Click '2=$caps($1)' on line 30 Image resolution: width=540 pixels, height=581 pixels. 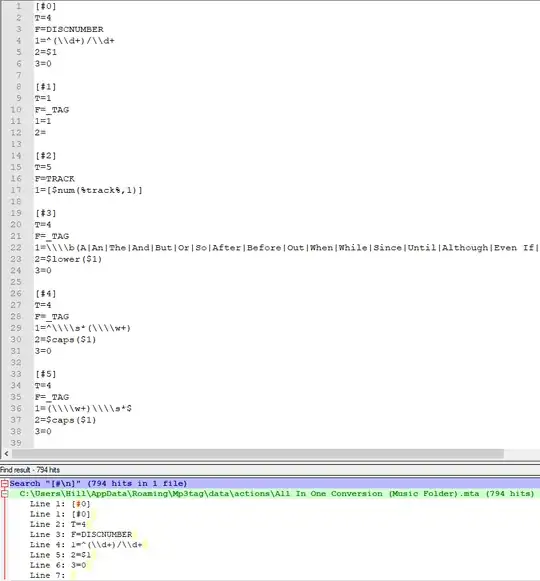65,339
